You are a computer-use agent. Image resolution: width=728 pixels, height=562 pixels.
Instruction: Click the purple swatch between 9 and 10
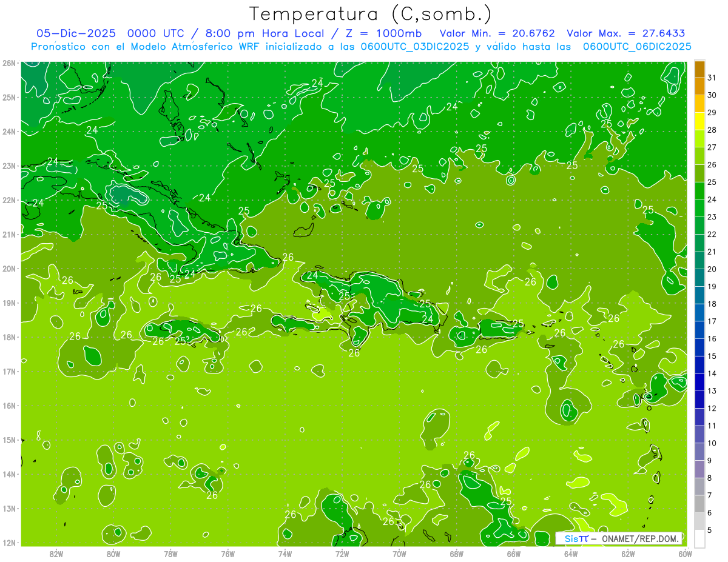[x=699, y=452]
